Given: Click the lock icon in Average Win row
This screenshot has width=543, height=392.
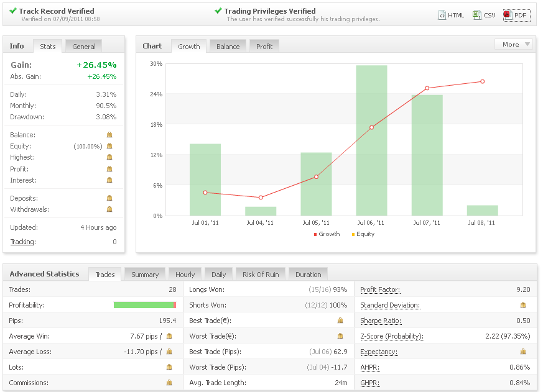Looking at the screenshot, I should (x=169, y=336).
